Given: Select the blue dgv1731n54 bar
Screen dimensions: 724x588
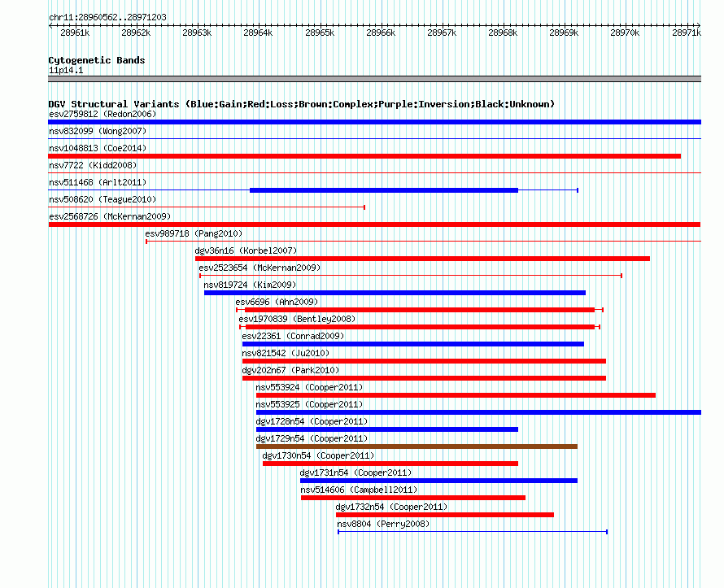Looking at the screenshot, I should tap(438, 481).
